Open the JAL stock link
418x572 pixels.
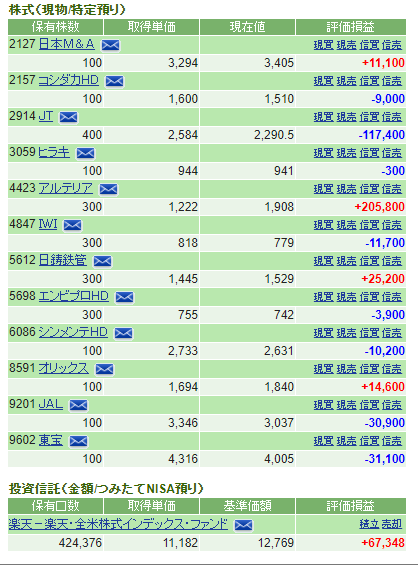pyautogui.click(x=51, y=404)
